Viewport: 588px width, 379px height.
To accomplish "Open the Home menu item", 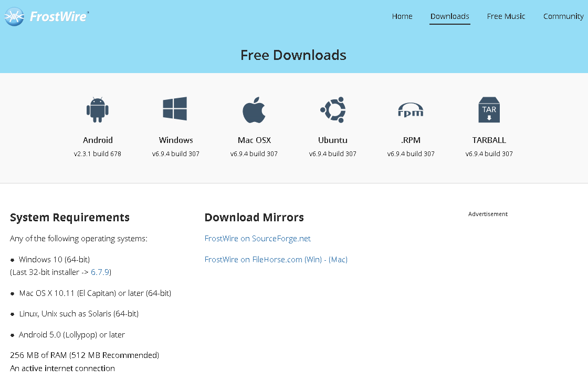I will click(x=402, y=16).
